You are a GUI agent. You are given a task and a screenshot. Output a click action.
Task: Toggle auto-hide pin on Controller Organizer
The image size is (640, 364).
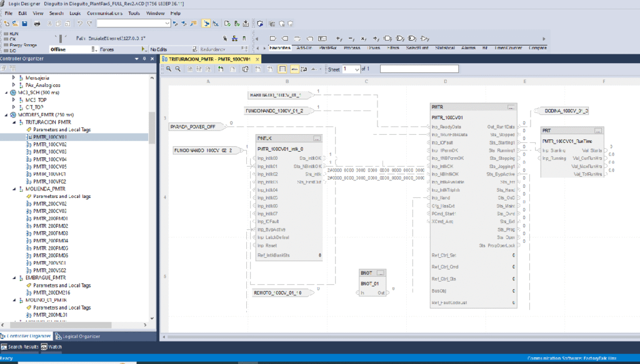point(145,59)
